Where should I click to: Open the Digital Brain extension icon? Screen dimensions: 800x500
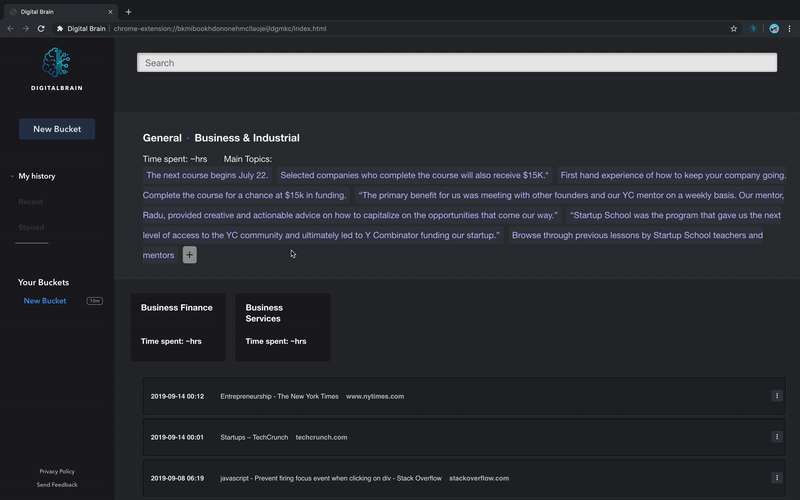click(x=753, y=29)
